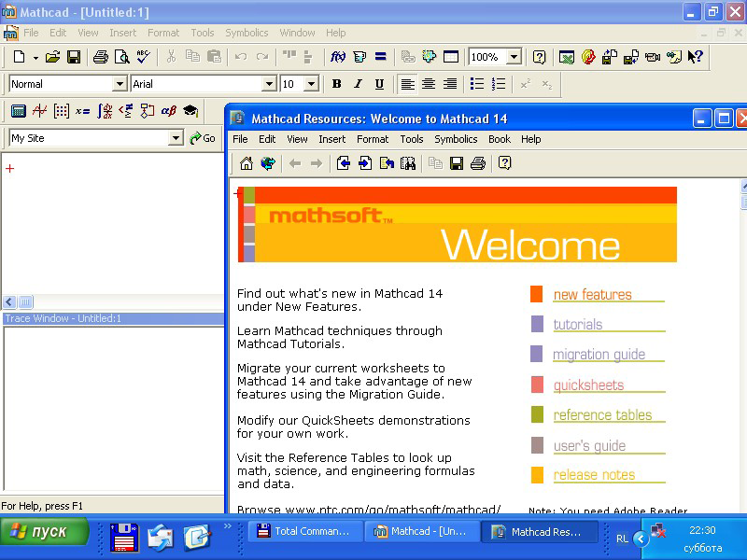
Task: Expand hidden tray icons arrow
Action: (641, 539)
